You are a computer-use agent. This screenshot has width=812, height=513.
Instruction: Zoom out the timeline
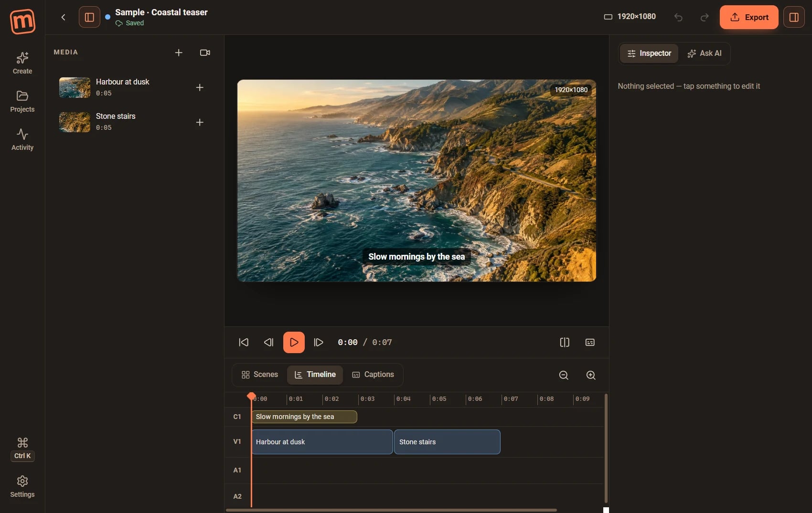[564, 375]
